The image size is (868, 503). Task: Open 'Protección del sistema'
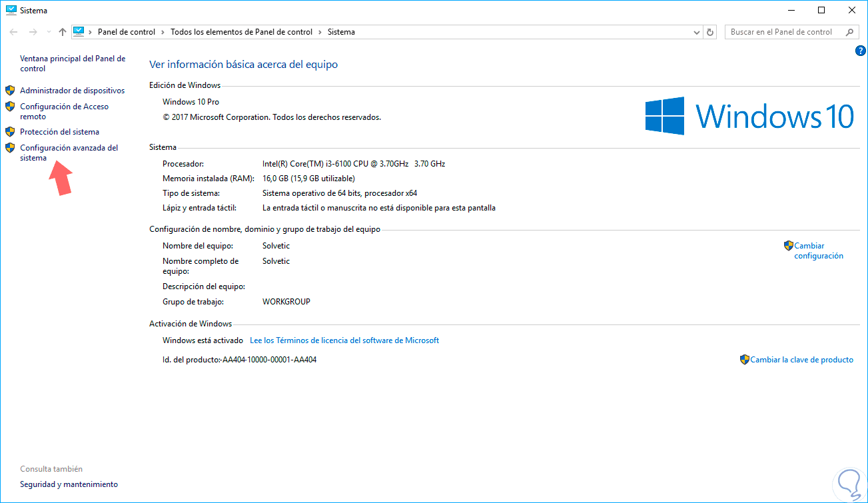pyautogui.click(x=59, y=132)
